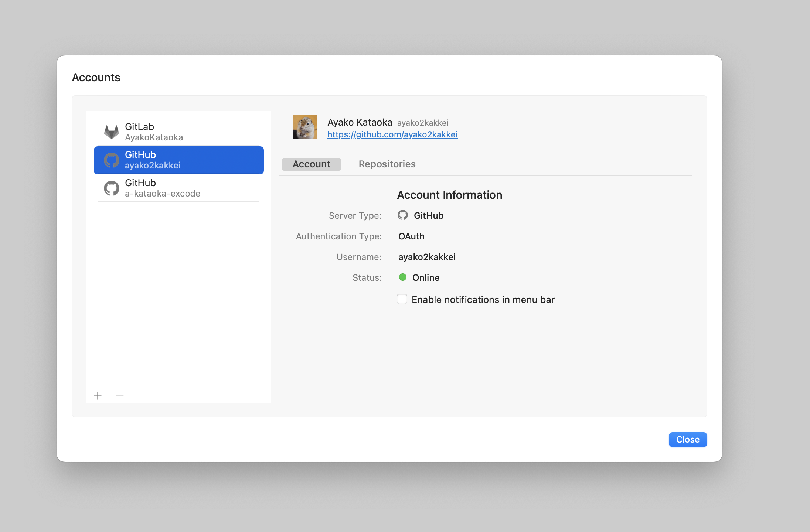Click the OAuth authentication type value
Viewport: 810px width, 532px height.
[x=411, y=236]
